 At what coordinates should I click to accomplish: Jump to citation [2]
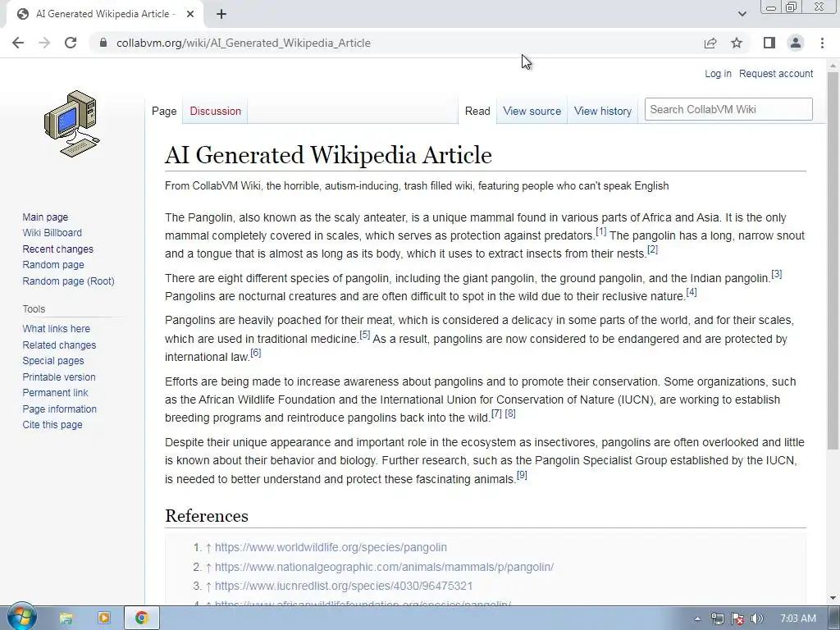652,249
